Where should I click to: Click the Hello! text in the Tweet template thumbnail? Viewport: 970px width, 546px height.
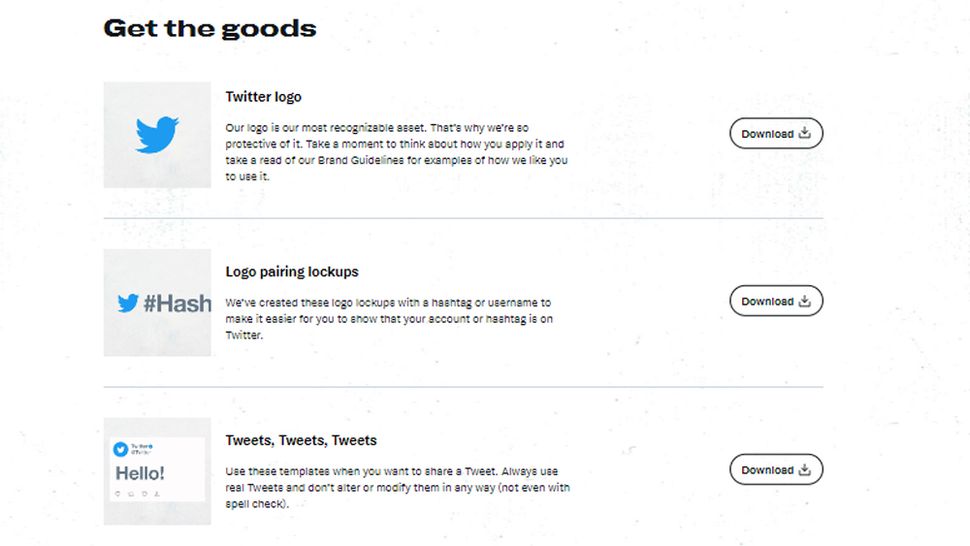140,473
